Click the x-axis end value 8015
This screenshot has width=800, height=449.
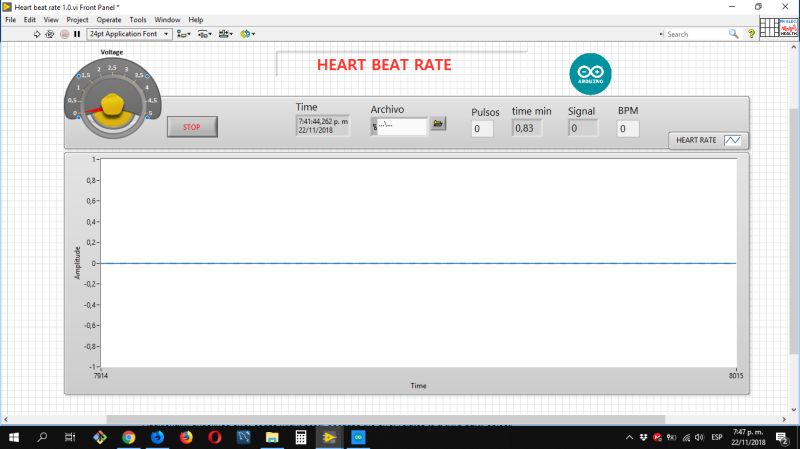tap(736, 376)
